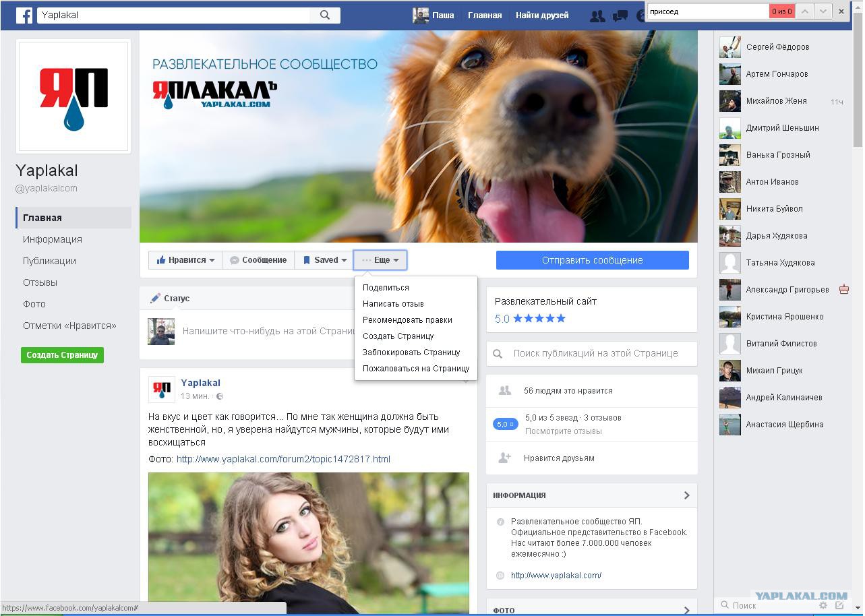
Task: Open Нравится dropdown button
Action: pos(185,260)
